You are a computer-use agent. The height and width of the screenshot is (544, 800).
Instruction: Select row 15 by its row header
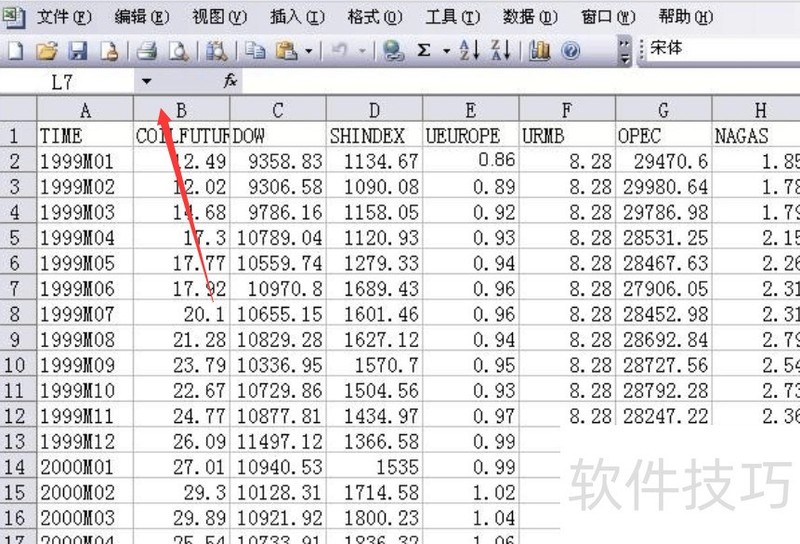(18, 492)
